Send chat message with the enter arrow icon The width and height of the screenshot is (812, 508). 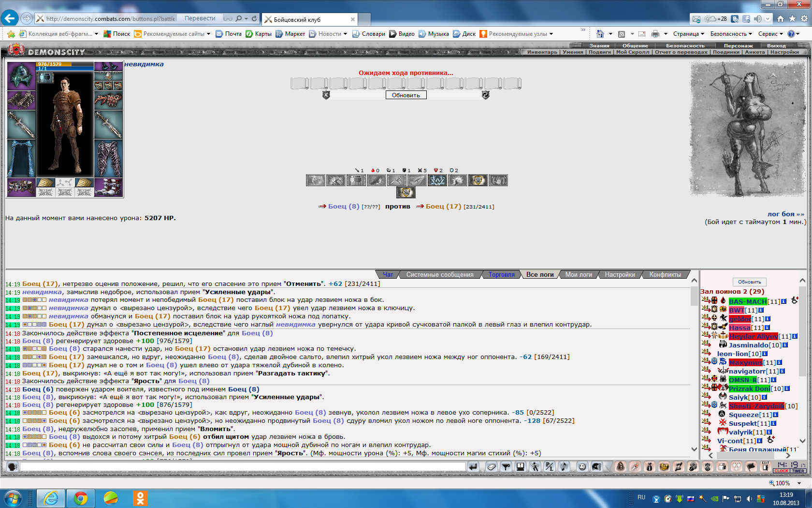473,467
